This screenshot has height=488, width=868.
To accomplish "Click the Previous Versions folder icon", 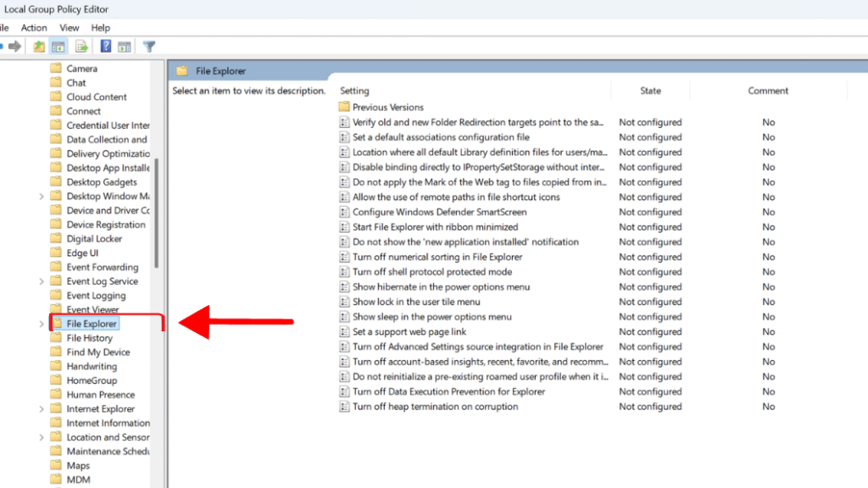I will pos(344,107).
